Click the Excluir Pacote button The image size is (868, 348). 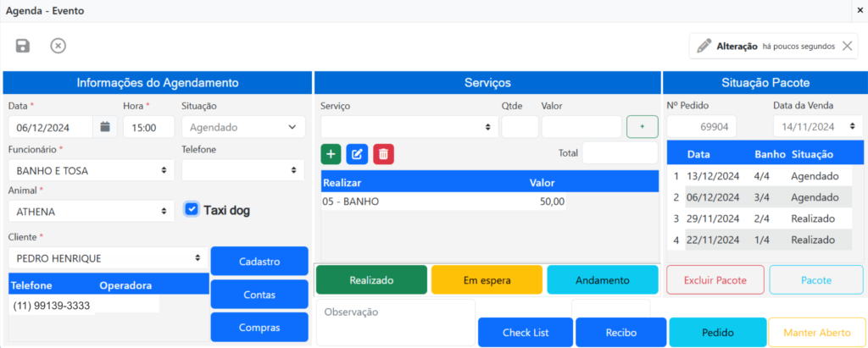pos(715,280)
